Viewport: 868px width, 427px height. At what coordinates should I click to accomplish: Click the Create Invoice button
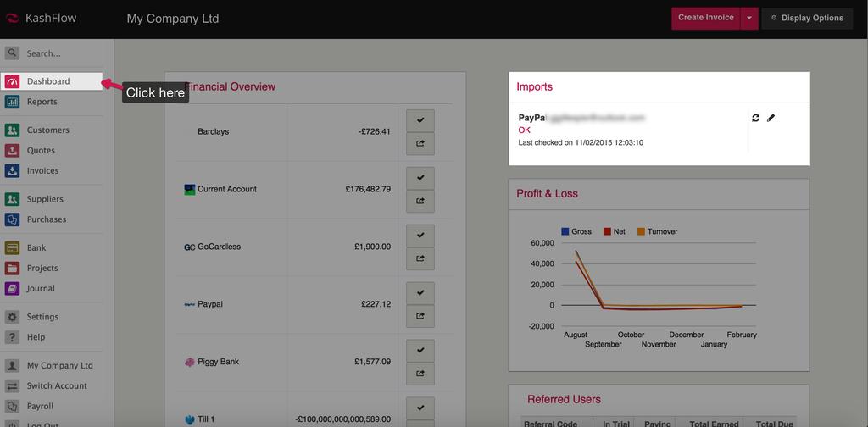(705, 18)
